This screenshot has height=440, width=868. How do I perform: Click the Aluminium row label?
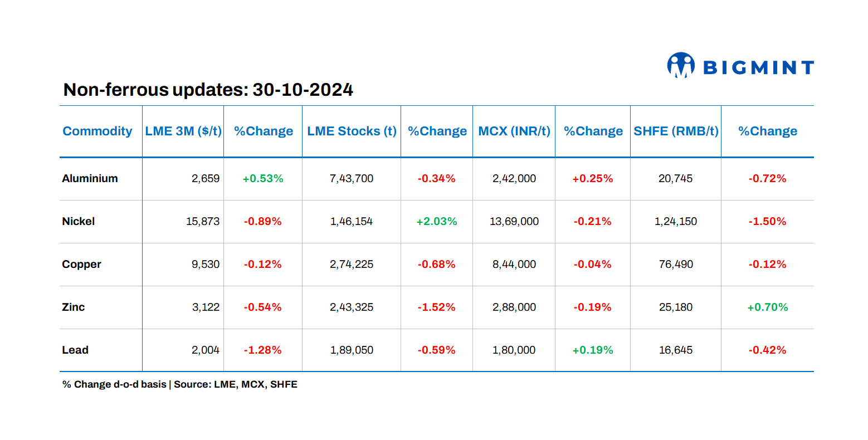coord(90,179)
